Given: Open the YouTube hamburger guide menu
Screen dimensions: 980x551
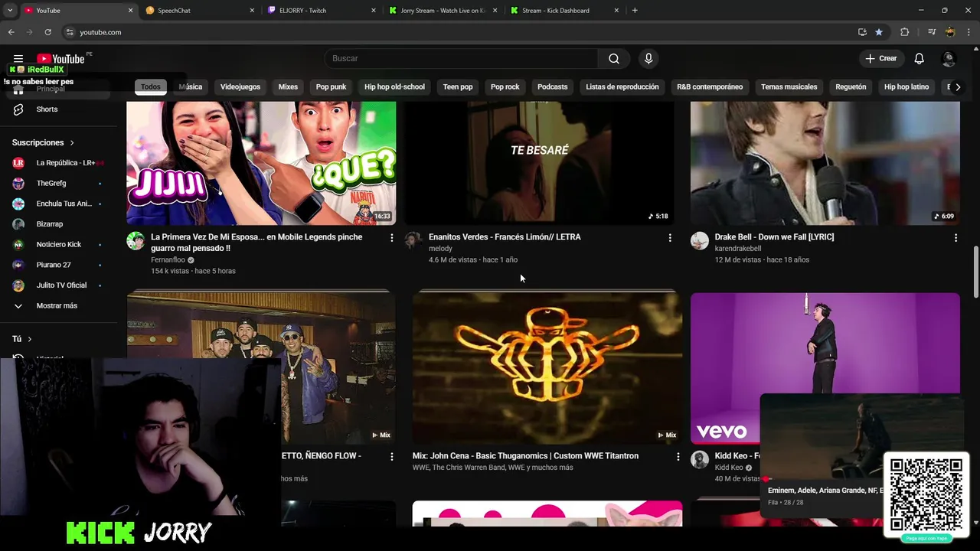Looking at the screenshot, I should click(18, 58).
